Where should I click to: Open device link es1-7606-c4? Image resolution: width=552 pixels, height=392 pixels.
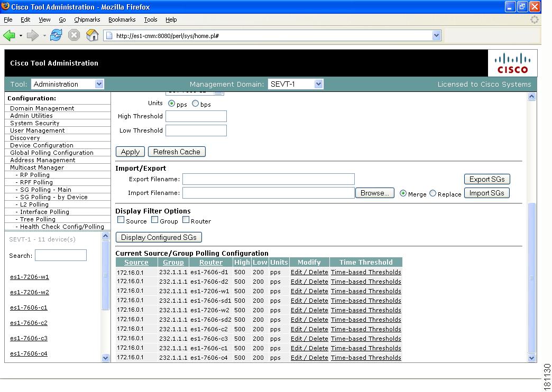pos(29,353)
